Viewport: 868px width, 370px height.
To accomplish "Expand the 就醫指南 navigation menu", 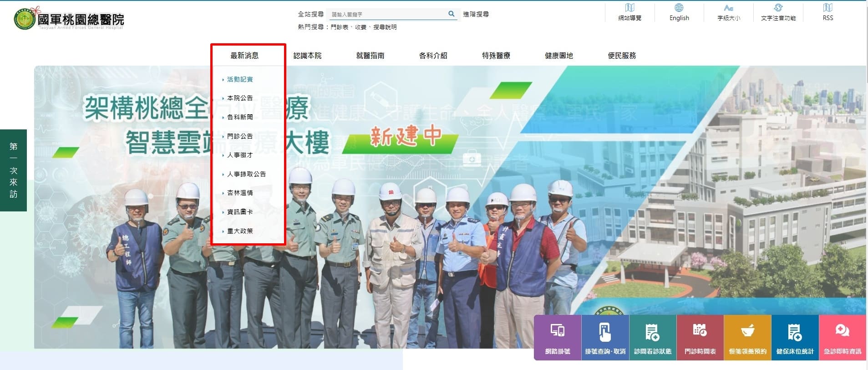I will tap(370, 56).
